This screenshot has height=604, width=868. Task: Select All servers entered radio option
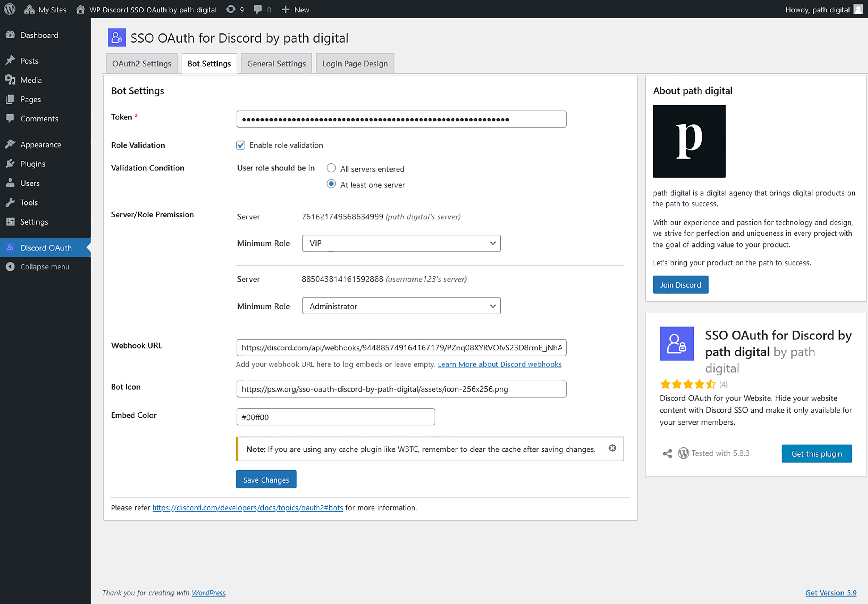(331, 168)
